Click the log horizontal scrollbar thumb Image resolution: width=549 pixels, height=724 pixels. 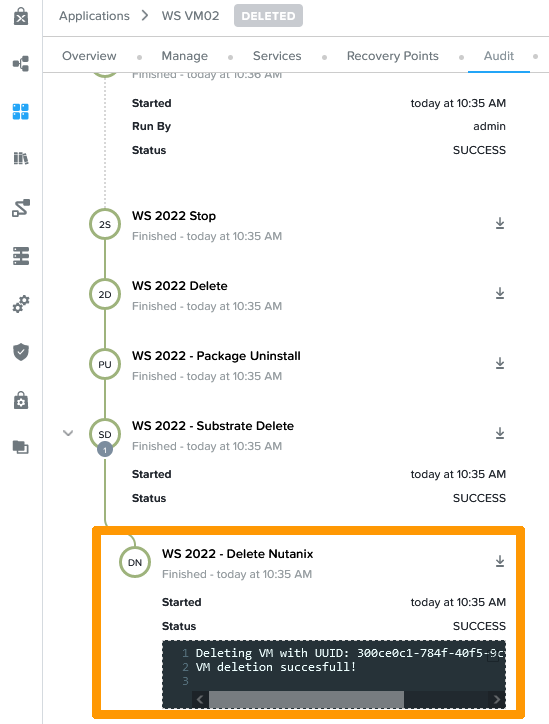tap(306, 699)
